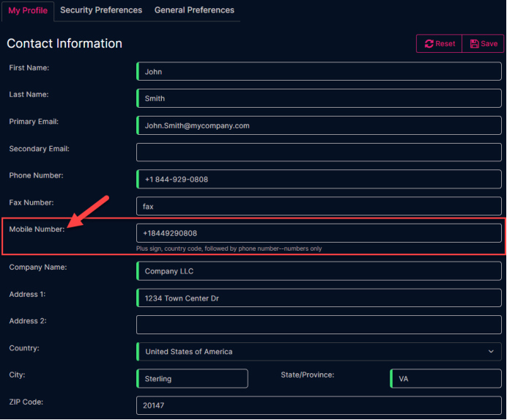Click into the Last Name field
507x420 pixels.
319,98
